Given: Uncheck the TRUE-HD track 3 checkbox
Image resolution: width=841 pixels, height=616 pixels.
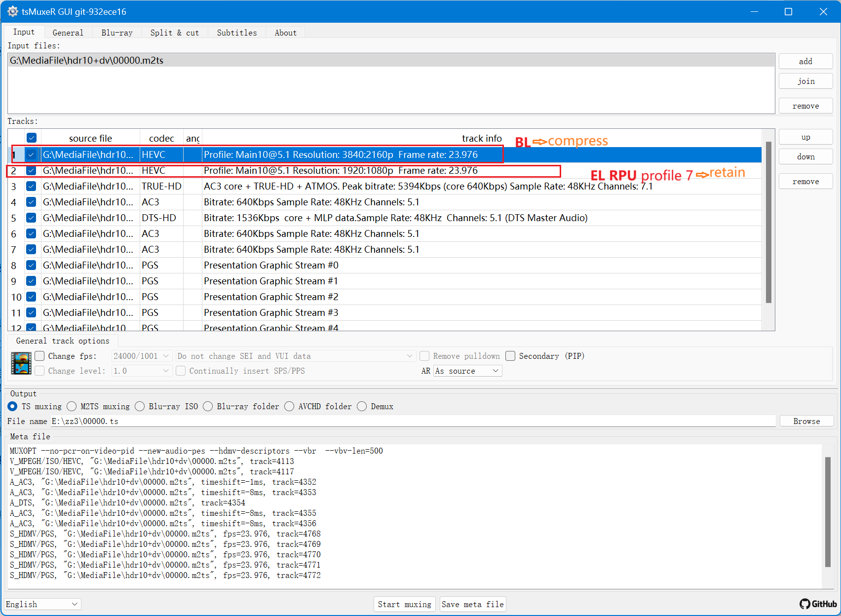Looking at the screenshot, I should pyautogui.click(x=32, y=186).
